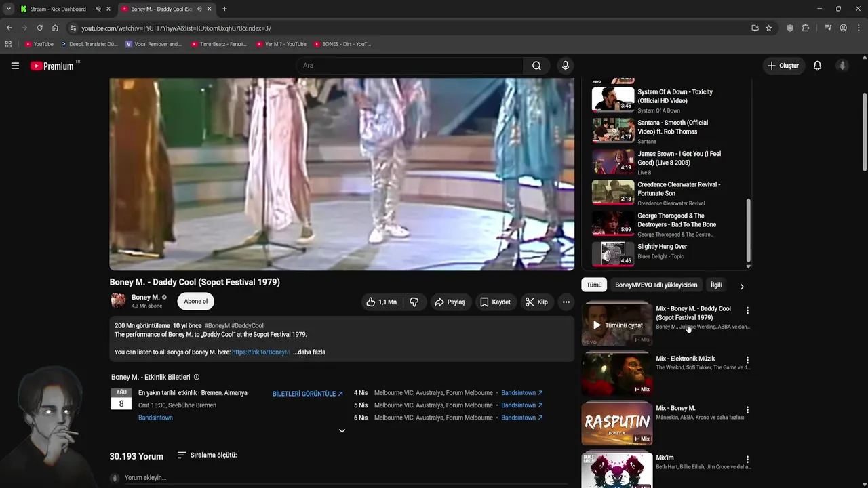
Task: Subscribe with Abone ol button
Action: [x=196, y=302]
